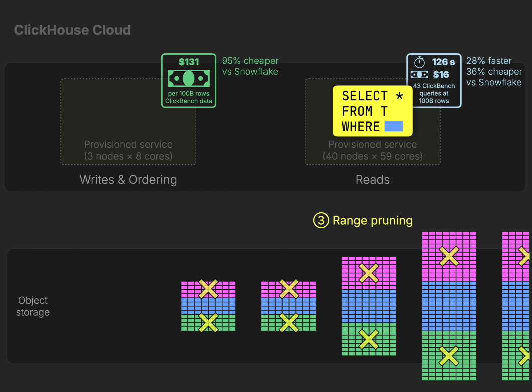The width and height of the screenshot is (532, 392).
Task: Click the yellow X on the third part's green rows
Action: (x=369, y=339)
